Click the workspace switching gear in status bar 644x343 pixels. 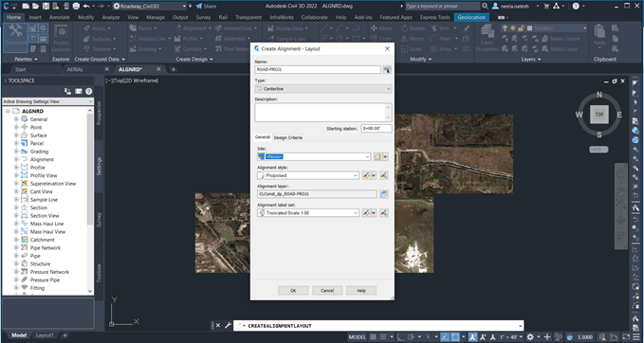coord(530,337)
